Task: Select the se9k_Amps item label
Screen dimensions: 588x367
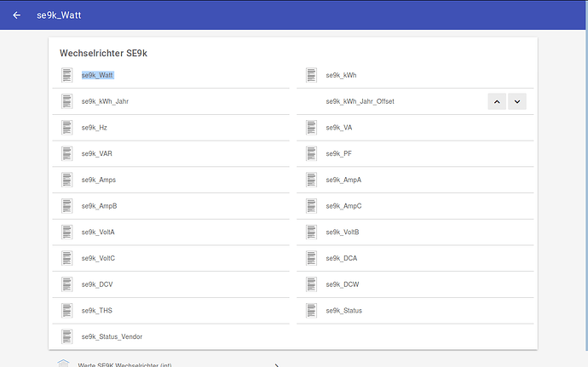Action: coord(99,180)
